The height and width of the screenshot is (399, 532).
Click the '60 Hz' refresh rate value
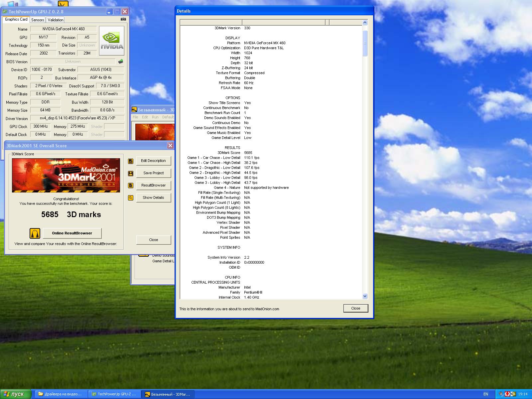[x=249, y=83]
